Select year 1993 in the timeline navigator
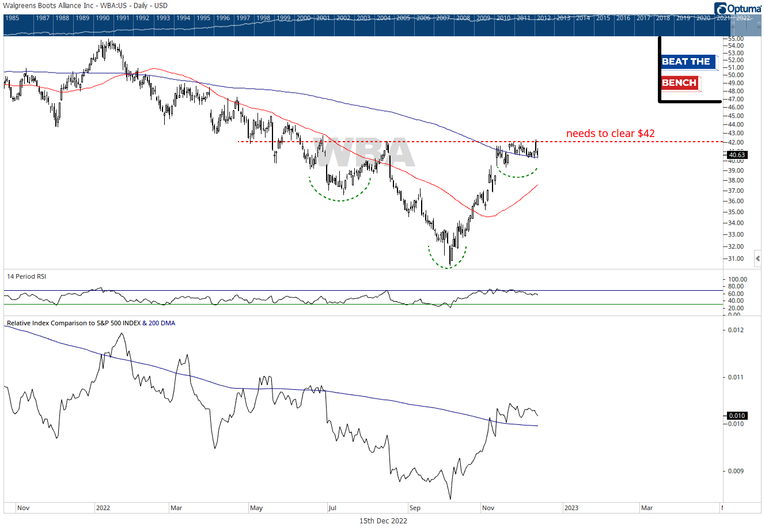 [x=163, y=18]
